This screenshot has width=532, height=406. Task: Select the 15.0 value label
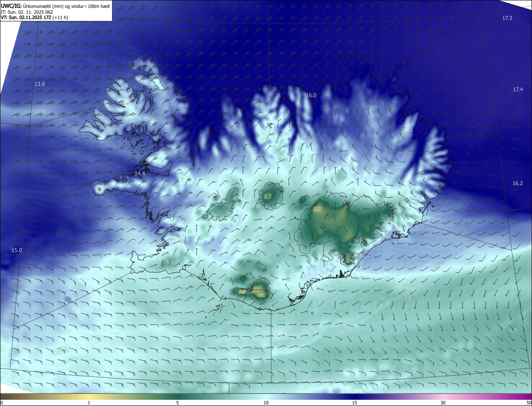pyautogui.click(x=17, y=250)
